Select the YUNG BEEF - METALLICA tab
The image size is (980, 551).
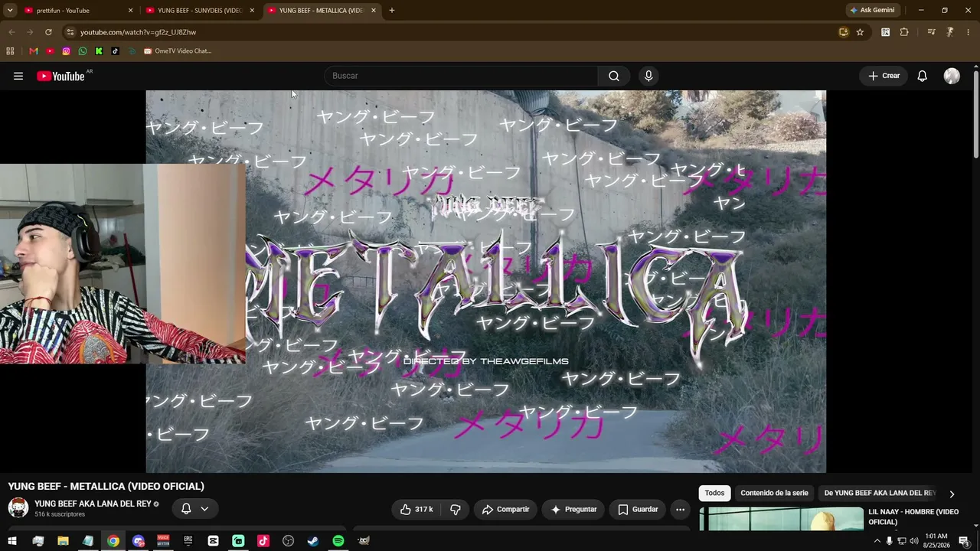pos(322,11)
